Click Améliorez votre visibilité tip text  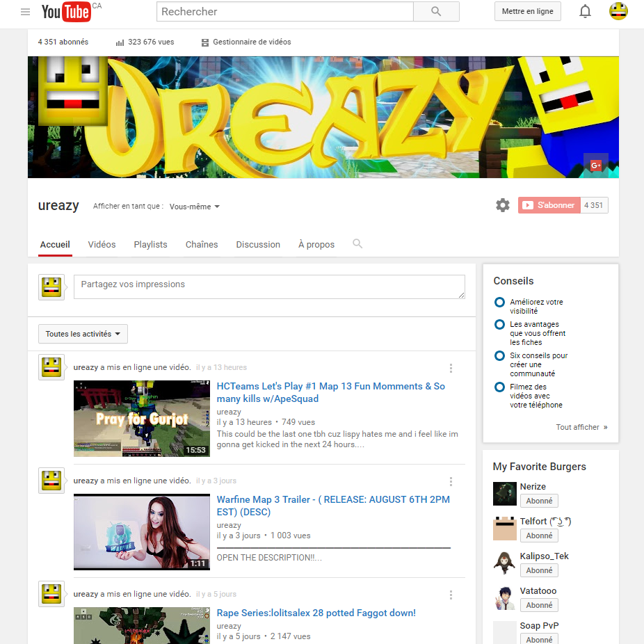(x=536, y=307)
